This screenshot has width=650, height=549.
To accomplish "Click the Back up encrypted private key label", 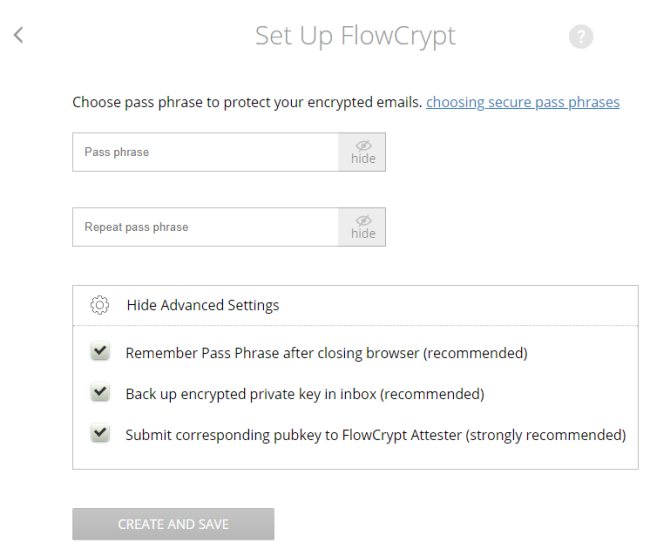I will [305, 394].
